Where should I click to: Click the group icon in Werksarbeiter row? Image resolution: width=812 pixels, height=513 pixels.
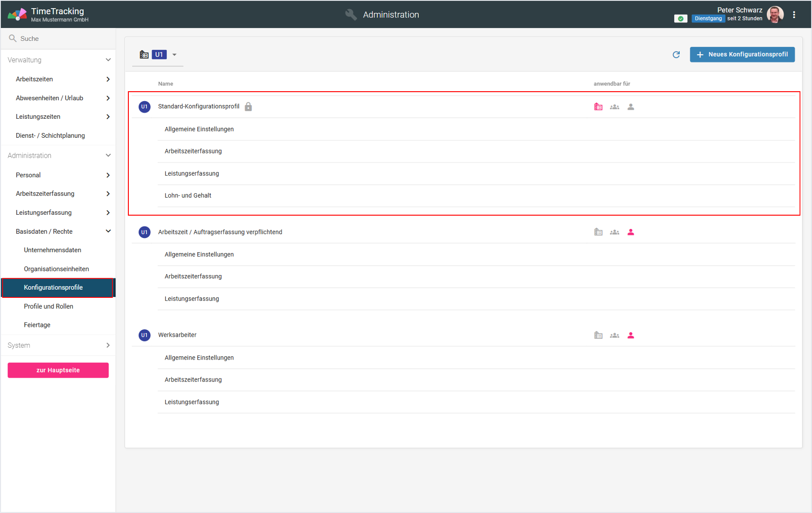click(x=614, y=335)
